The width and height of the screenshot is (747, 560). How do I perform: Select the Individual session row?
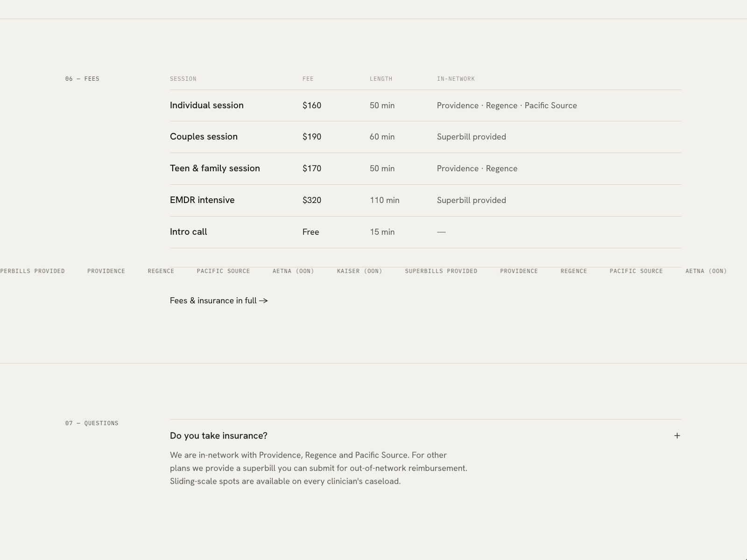pyautogui.click(x=426, y=105)
